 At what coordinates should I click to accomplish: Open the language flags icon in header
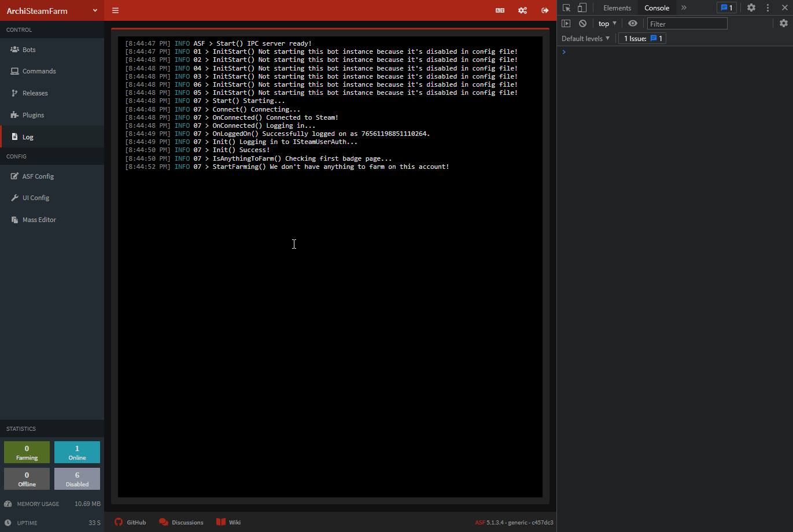point(500,10)
